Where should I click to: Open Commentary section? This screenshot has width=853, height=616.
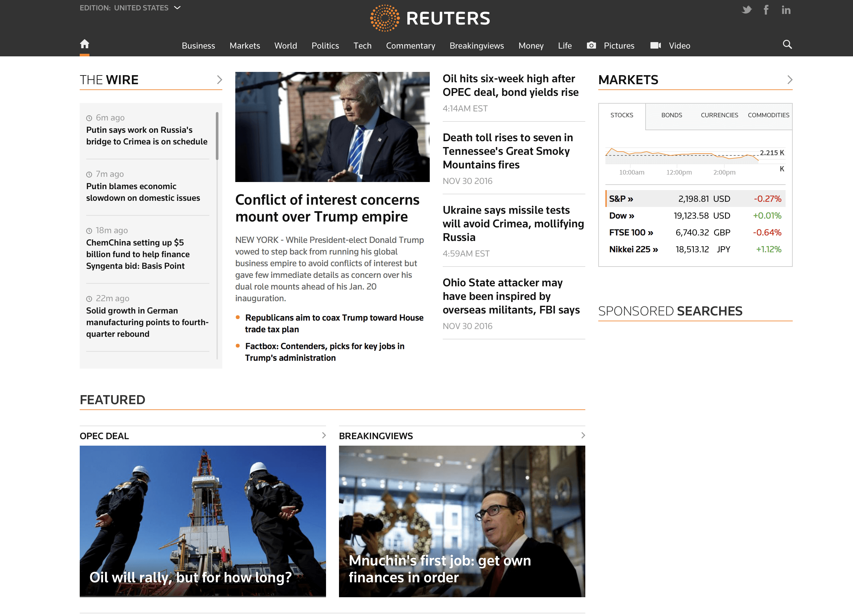[x=410, y=45]
